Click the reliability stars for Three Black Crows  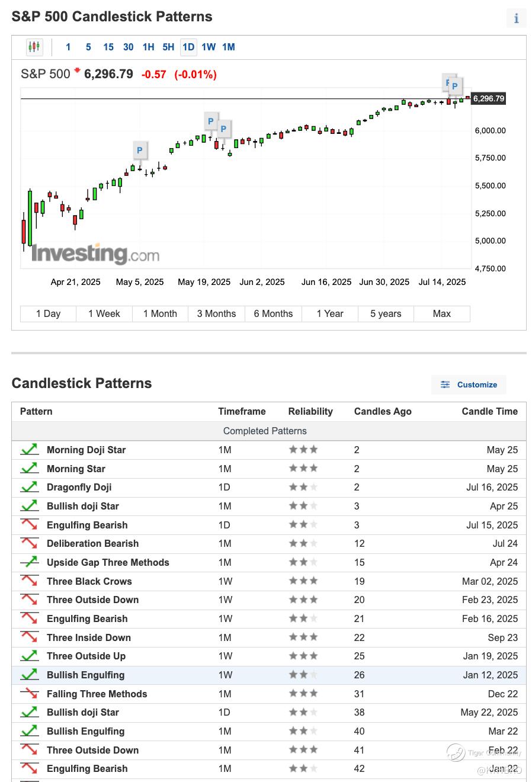click(303, 581)
